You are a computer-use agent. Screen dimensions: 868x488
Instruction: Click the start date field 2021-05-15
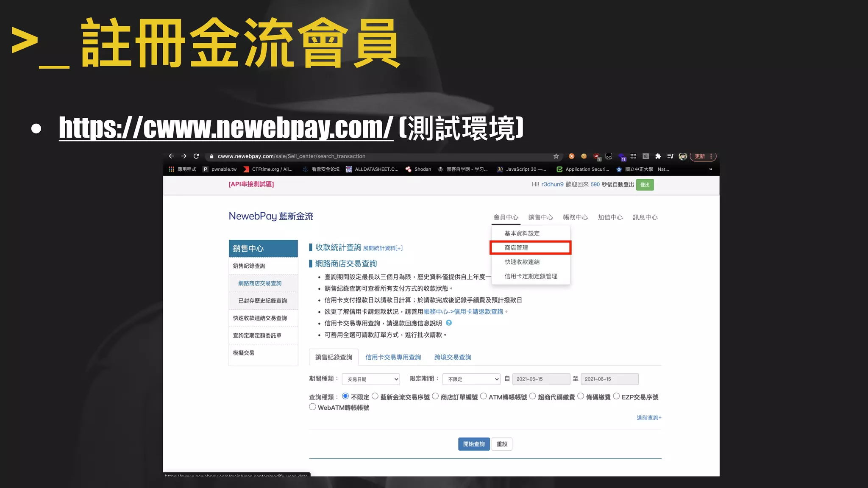(541, 379)
